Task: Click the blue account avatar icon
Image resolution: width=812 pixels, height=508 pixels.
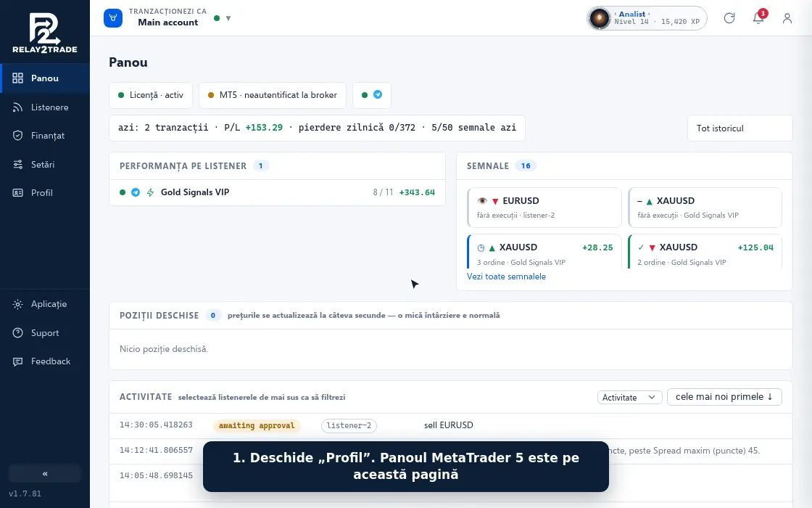Action: (113, 18)
